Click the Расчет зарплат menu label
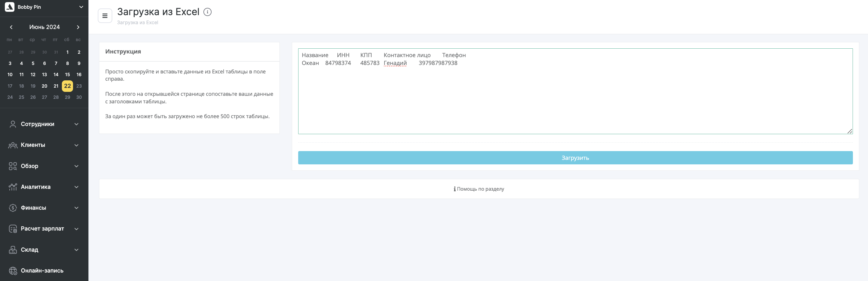This screenshot has height=281, width=868. (x=43, y=229)
